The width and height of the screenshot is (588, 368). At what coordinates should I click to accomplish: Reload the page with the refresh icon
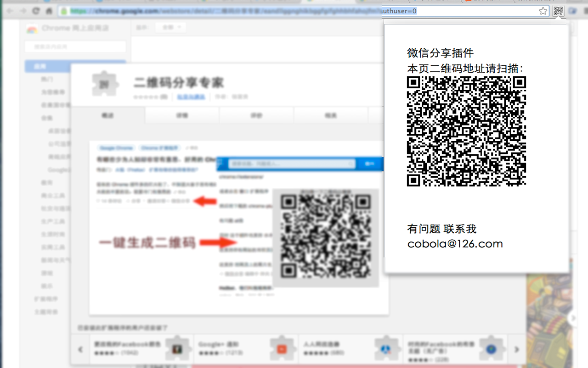[x=35, y=11]
